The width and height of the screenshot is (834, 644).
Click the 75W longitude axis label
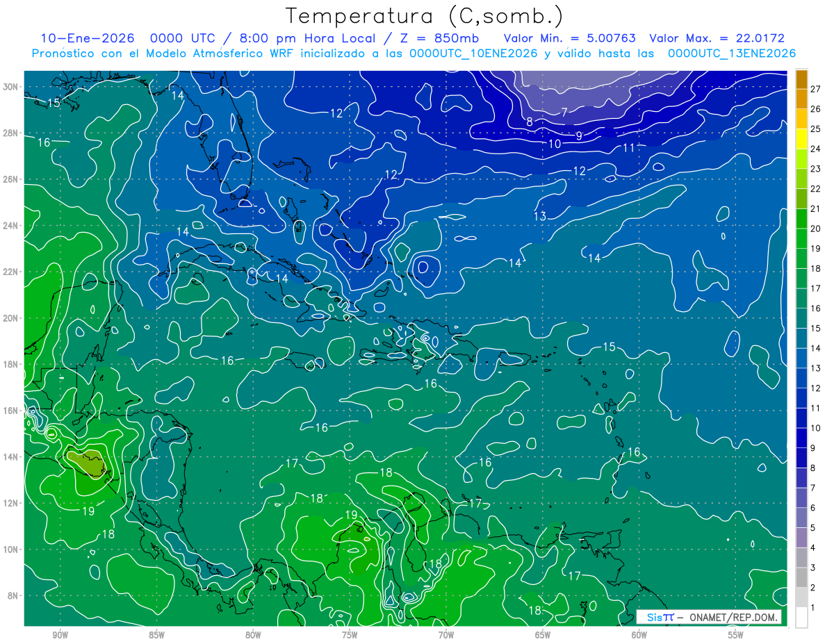click(350, 635)
